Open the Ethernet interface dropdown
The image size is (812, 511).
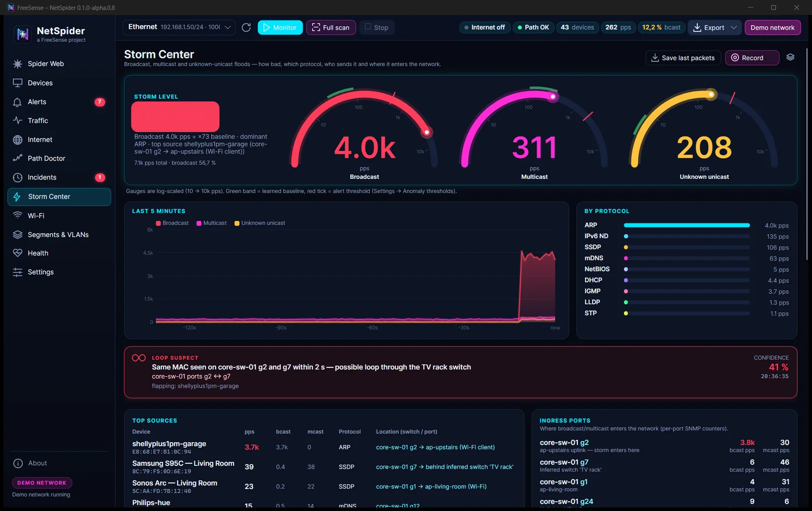[x=179, y=27]
